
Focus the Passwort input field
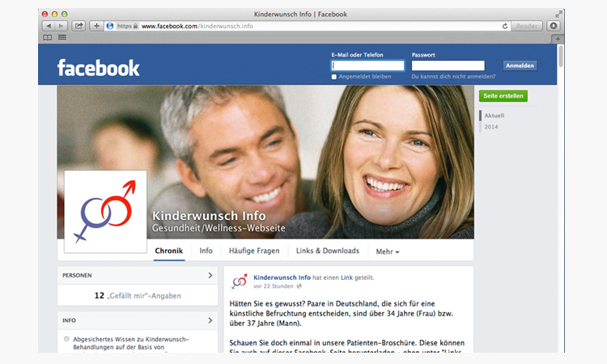(x=448, y=66)
